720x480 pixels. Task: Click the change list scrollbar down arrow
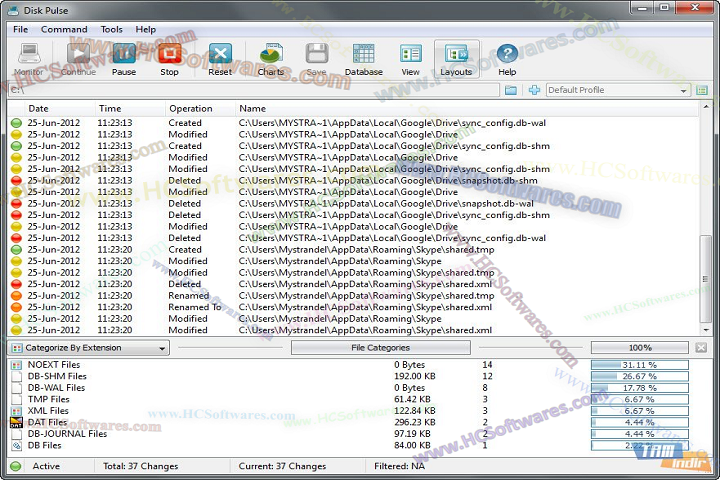[706, 330]
